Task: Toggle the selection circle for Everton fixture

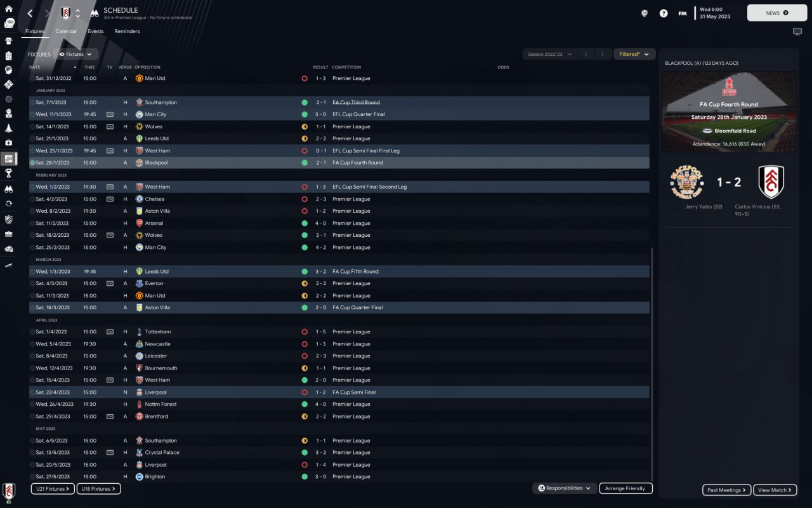Action: tap(32, 284)
